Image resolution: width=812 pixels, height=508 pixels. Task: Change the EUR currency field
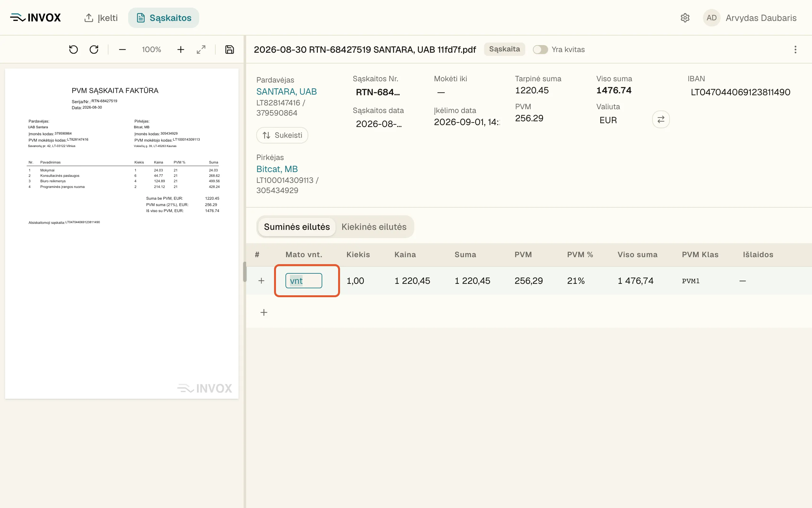608,120
